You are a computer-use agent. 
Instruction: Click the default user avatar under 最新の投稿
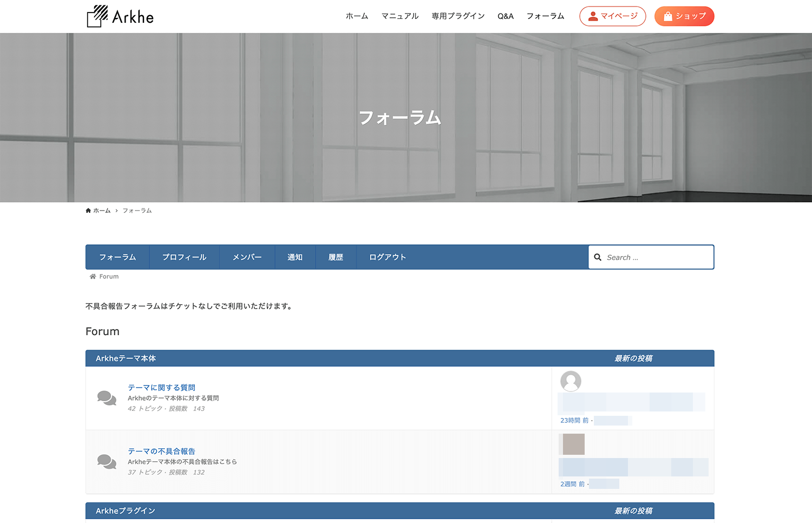[571, 381]
